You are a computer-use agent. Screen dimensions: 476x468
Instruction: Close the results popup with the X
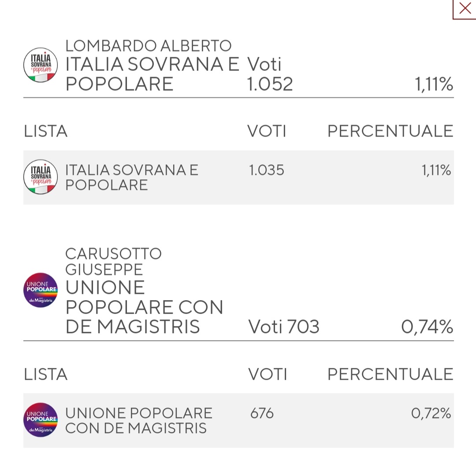[x=465, y=8]
